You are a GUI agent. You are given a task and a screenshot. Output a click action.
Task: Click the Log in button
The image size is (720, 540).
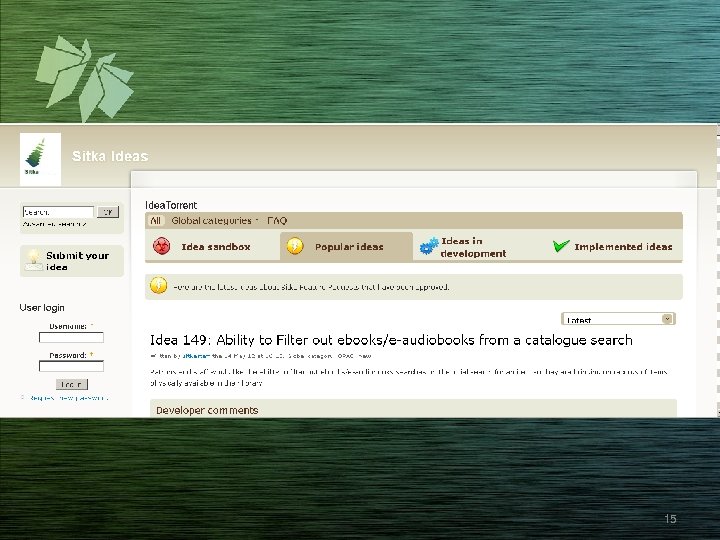pos(72,384)
